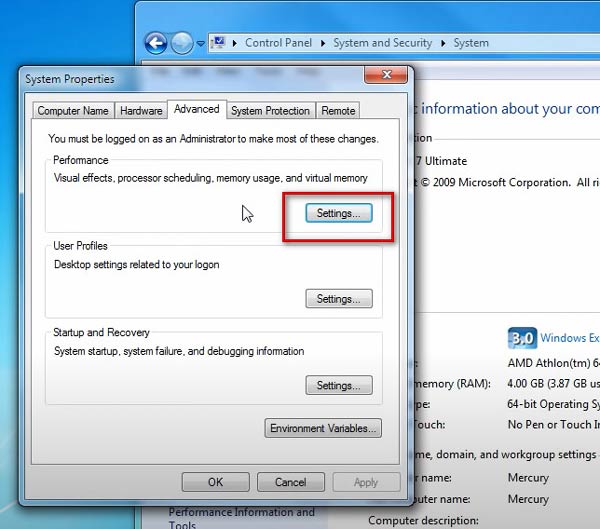600x529 pixels.
Task: Expand arrow after System and Security
Action: pos(443,43)
